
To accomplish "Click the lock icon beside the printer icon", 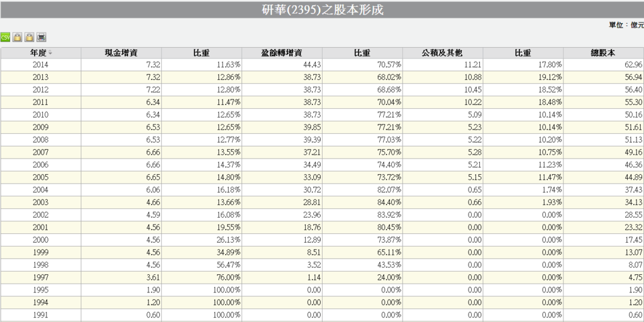I will coord(29,37).
